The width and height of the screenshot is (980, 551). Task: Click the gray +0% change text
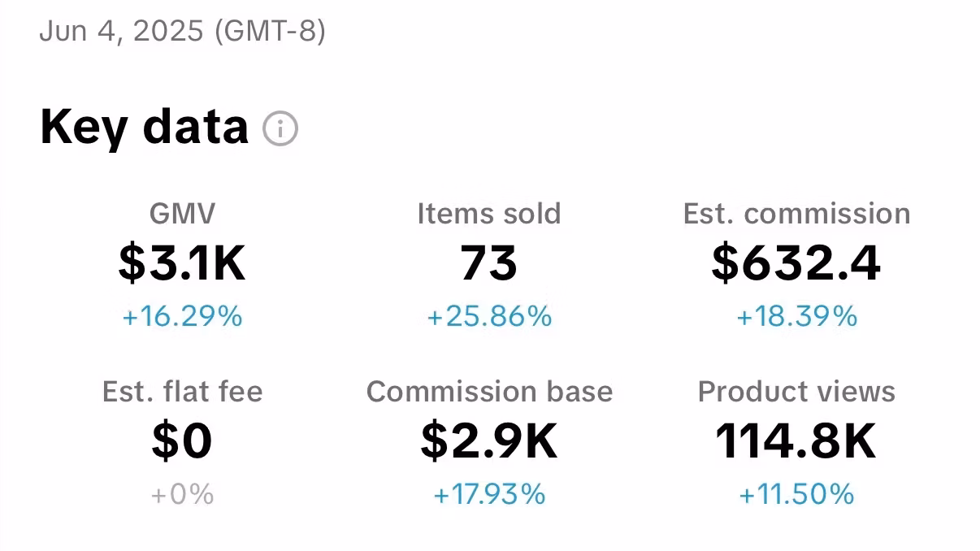tap(182, 494)
